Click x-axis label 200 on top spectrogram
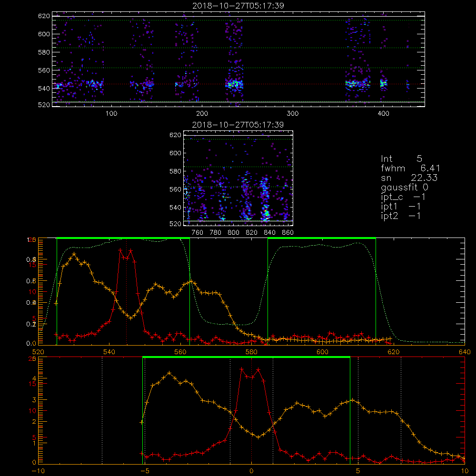The height and width of the screenshot is (476, 476). coord(202,114)
